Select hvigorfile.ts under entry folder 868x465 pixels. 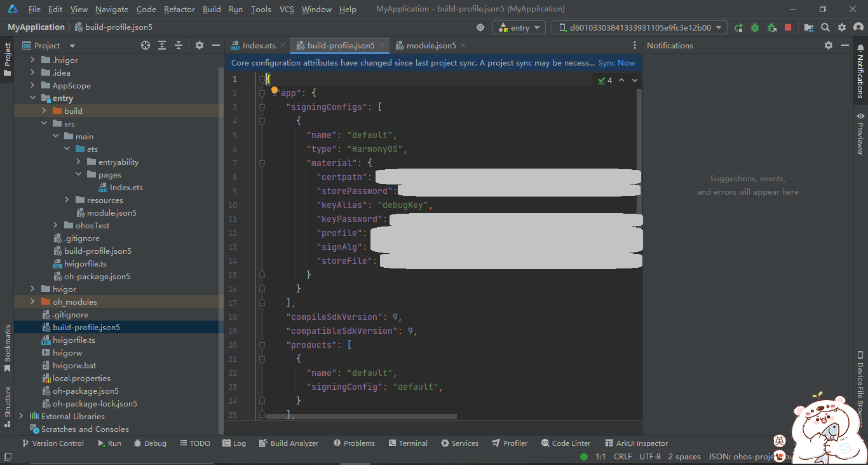tap(80, 263)
